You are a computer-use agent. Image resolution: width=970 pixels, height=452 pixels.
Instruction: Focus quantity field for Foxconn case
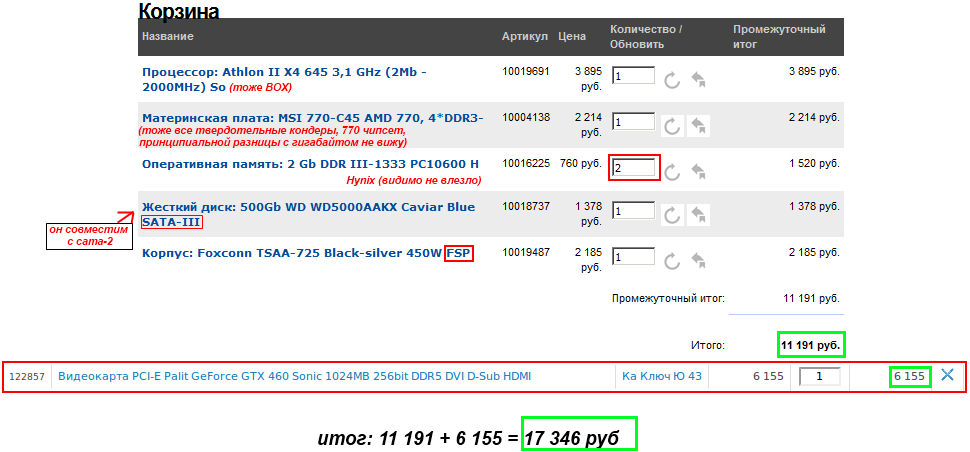click(634, 255)
